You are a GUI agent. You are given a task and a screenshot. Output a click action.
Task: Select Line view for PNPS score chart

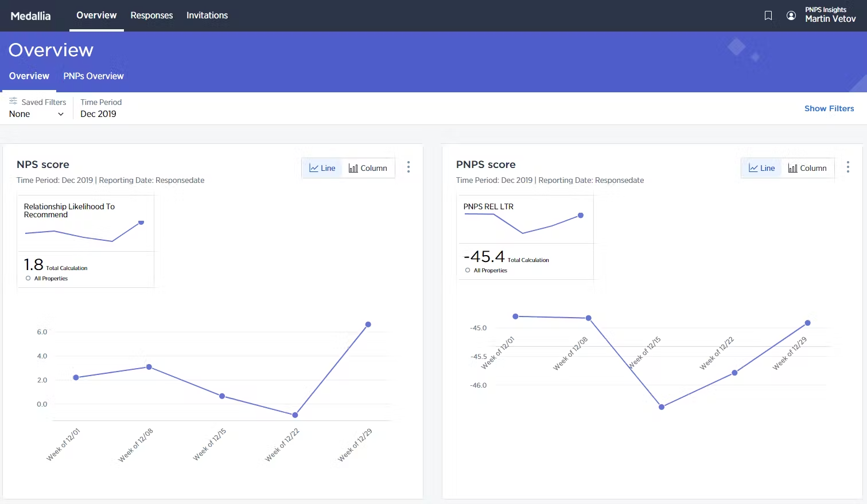(762, 168)
